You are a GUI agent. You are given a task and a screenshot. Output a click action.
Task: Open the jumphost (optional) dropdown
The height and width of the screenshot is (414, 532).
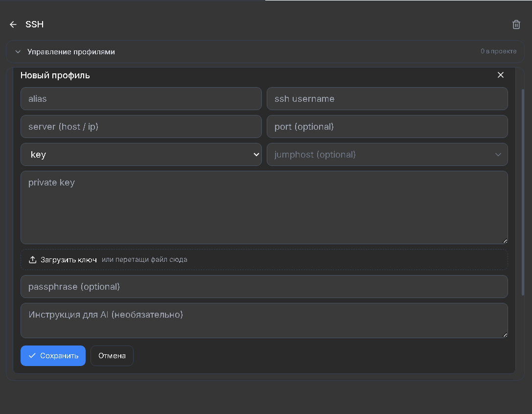tap(387, 155)
